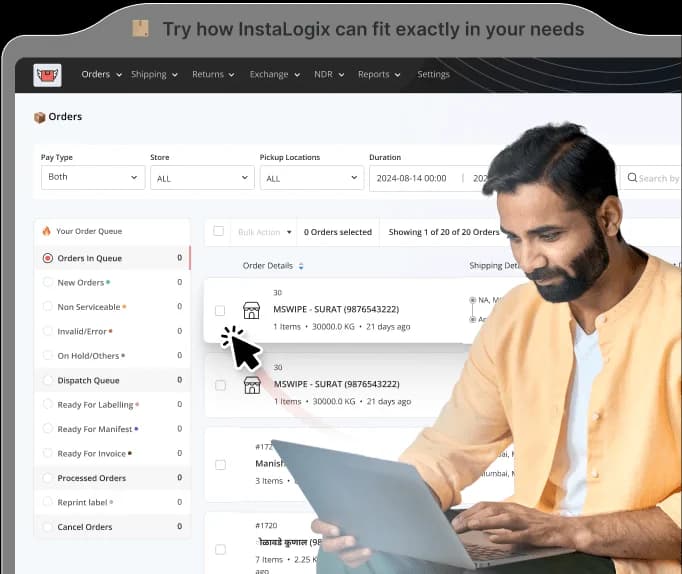The width and height of the screenshot is (682, 574).
Task: Click the flame icon by Your Order Queue
Action: (x=47, y=231)
